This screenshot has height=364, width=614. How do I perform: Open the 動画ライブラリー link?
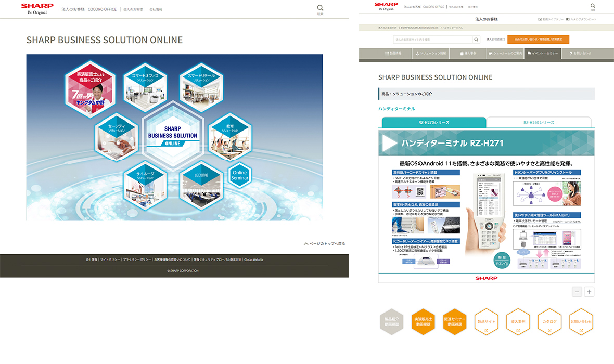(x=551, y=19)
